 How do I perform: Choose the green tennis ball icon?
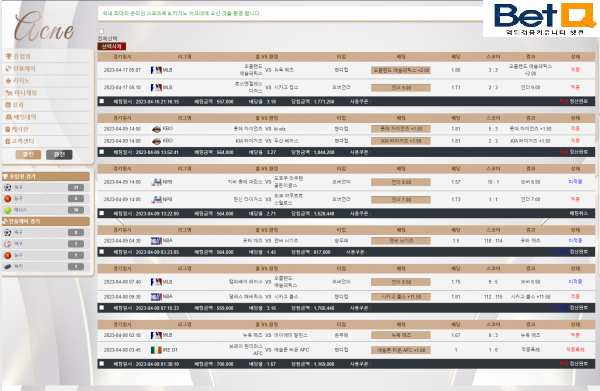pos(7,210)
